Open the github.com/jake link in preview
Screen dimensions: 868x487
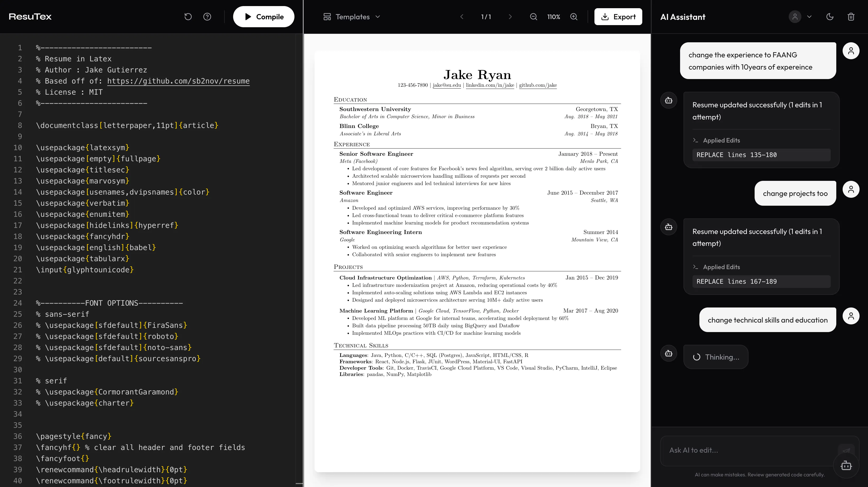tap(538, 85)
